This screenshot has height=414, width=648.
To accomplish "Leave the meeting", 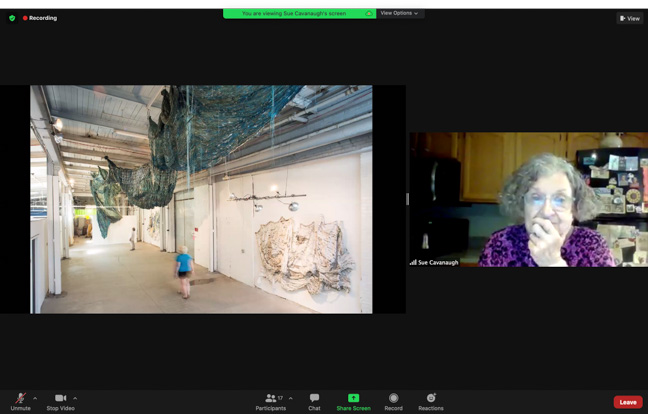I will point(628,402).
